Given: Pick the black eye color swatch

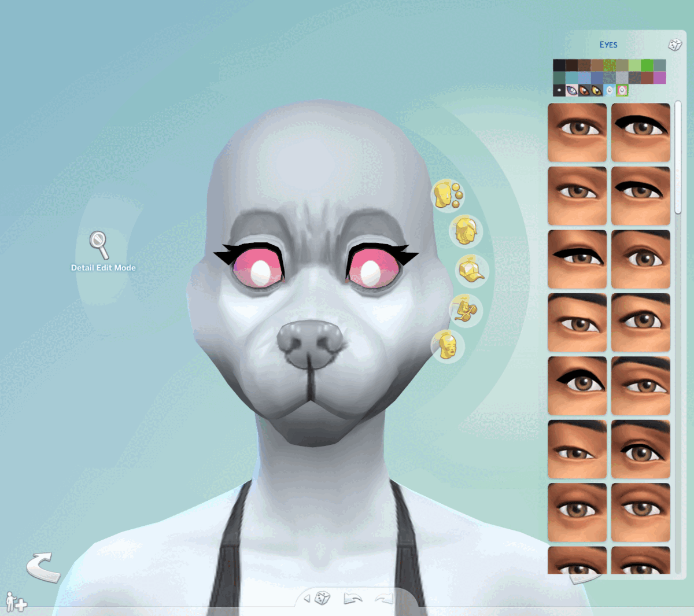Looking at the screenshot, I should (559, 65).
